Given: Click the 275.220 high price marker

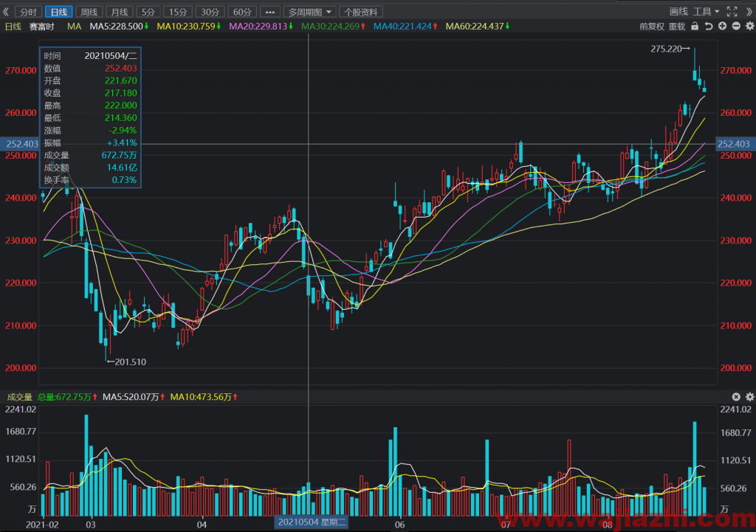Looking at the screenshot, I should click(x=670, y=49).
